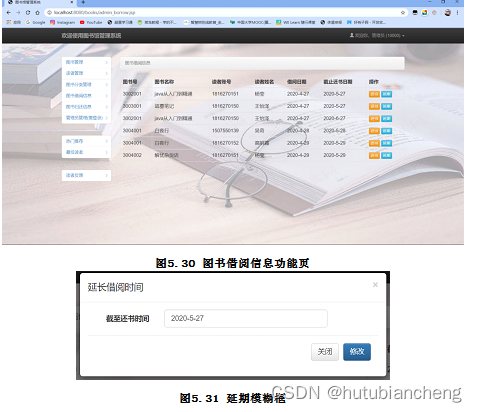Select the due date cell 2020-6-27
The height and width of the screenshot is (412, 477).
334,118
